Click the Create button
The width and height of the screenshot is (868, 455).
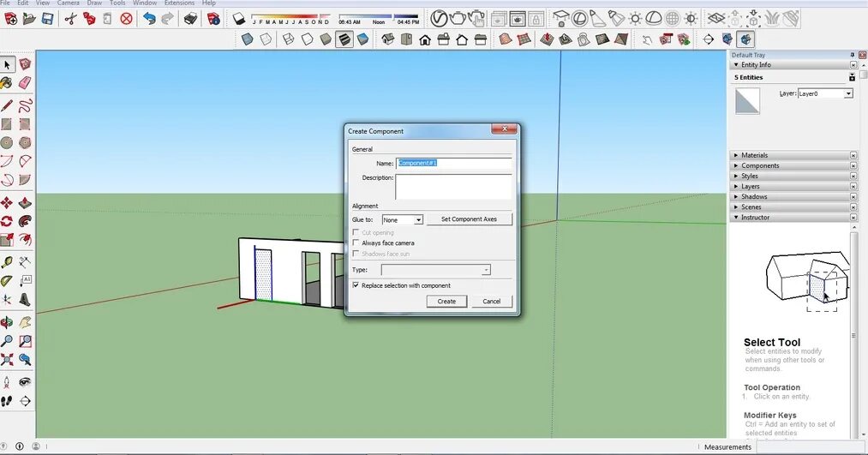[446, 301]
